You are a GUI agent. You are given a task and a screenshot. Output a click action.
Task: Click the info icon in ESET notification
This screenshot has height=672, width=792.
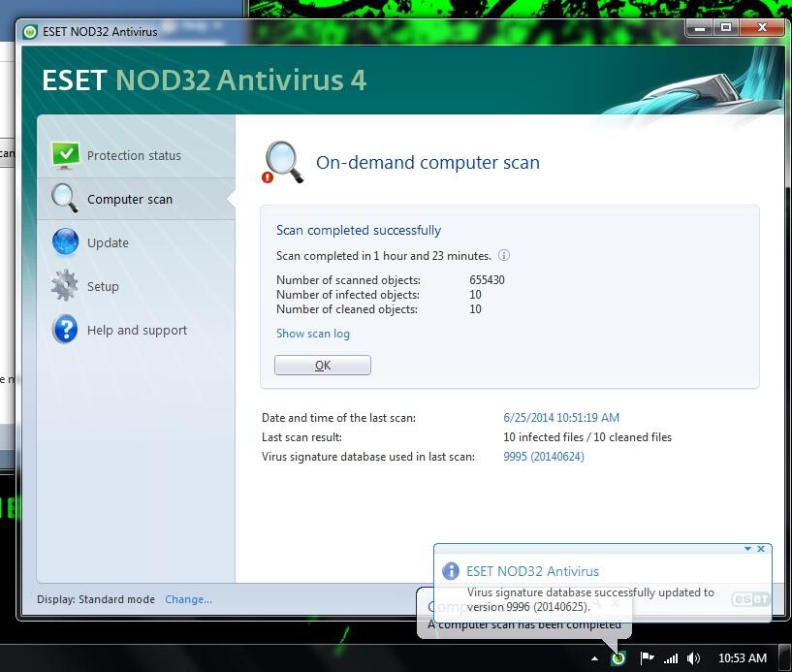pyautogui.click(x=451, y=571)
